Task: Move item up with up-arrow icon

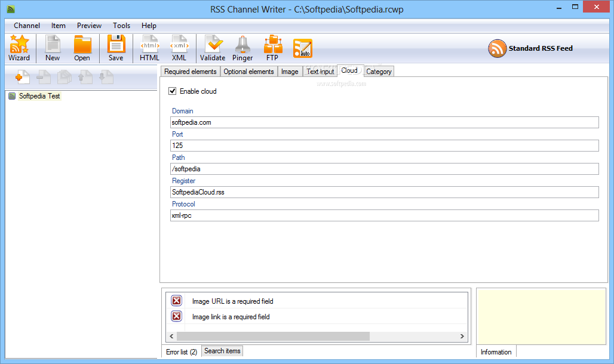Action: click(x=85, y=77)
